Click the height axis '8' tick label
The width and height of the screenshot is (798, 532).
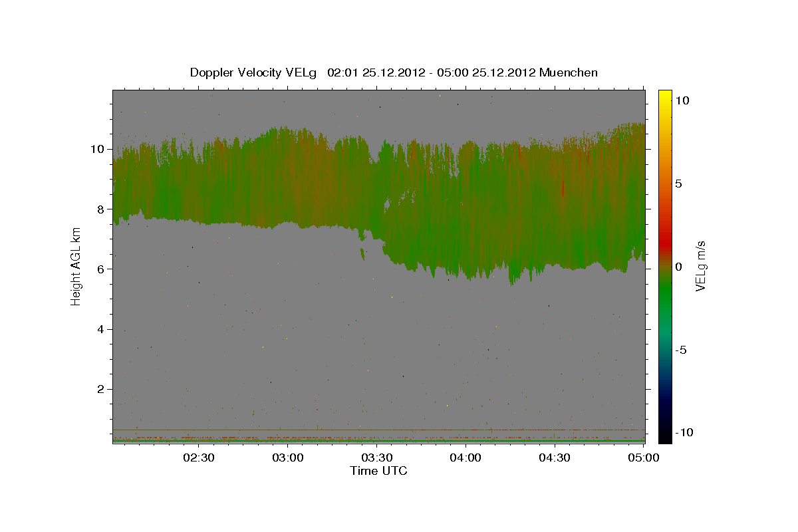click(102, 209)
